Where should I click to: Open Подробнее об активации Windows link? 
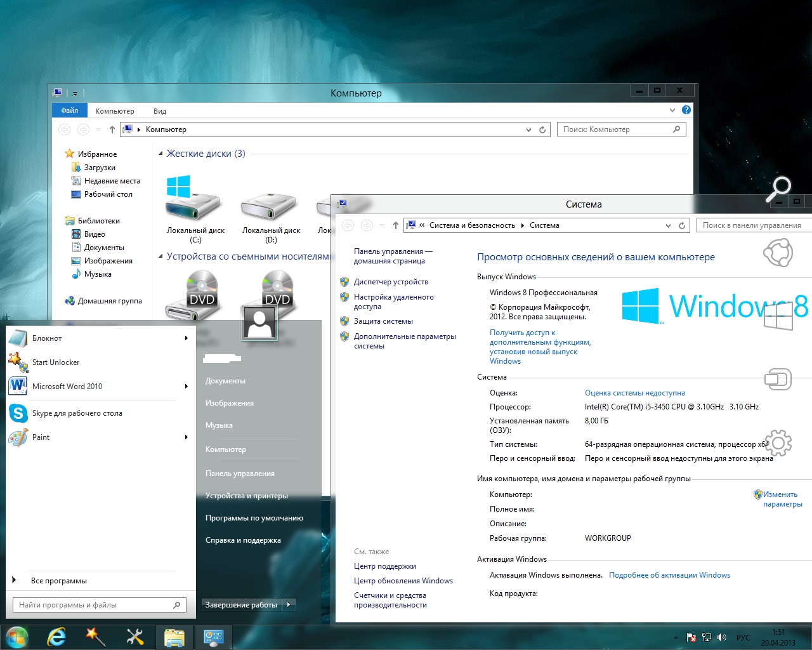click(x=669, y=575)
